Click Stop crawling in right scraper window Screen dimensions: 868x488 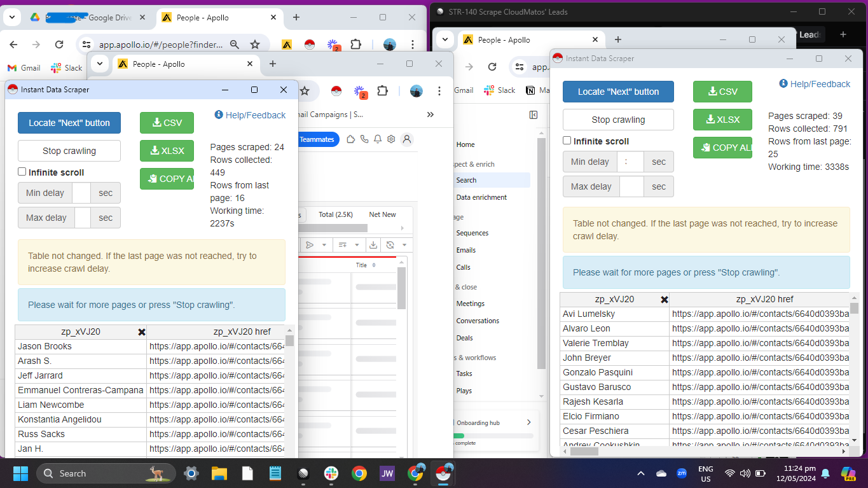[x=618, y=120]
